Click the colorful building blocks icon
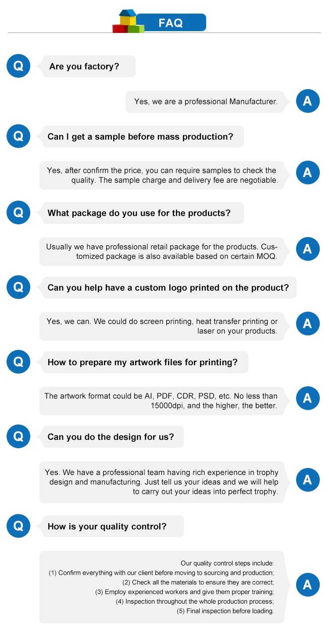The height and width of the screenshot is (644, 329). (x=128, y=22)
